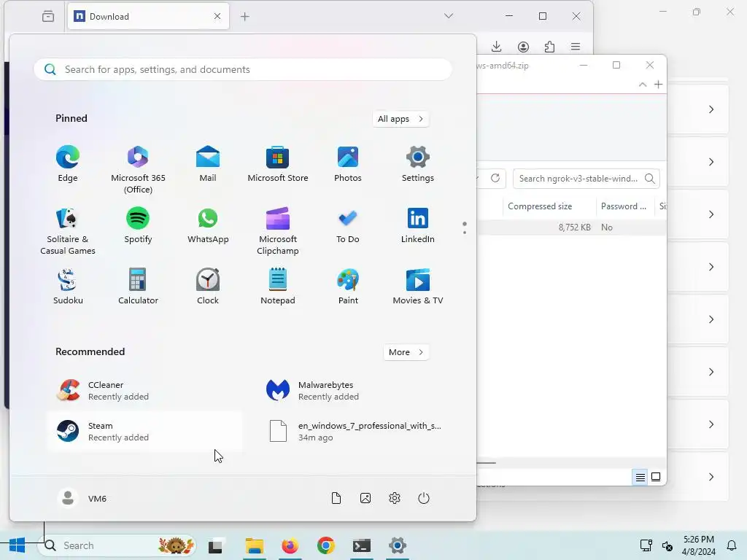Open recommended CCleaner app
The height and width of the screenshot is (560, 747).
pos(144,391)
